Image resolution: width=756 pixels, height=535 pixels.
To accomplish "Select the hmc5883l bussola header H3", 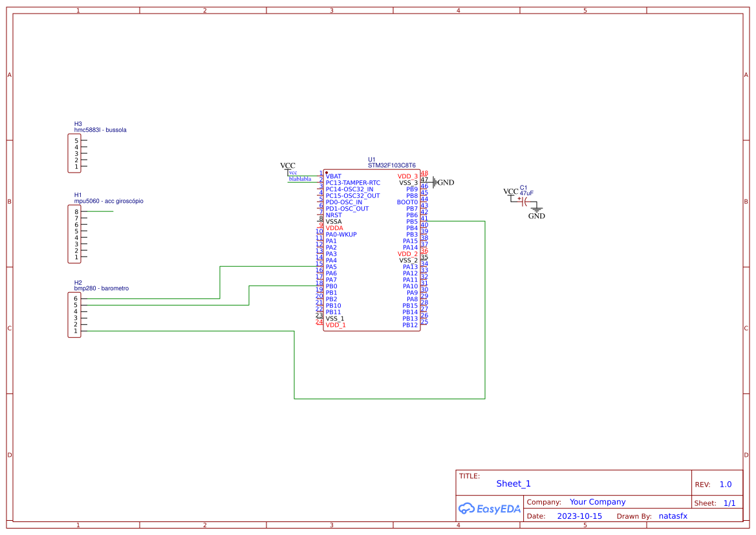I will click(x=73, y=152).
